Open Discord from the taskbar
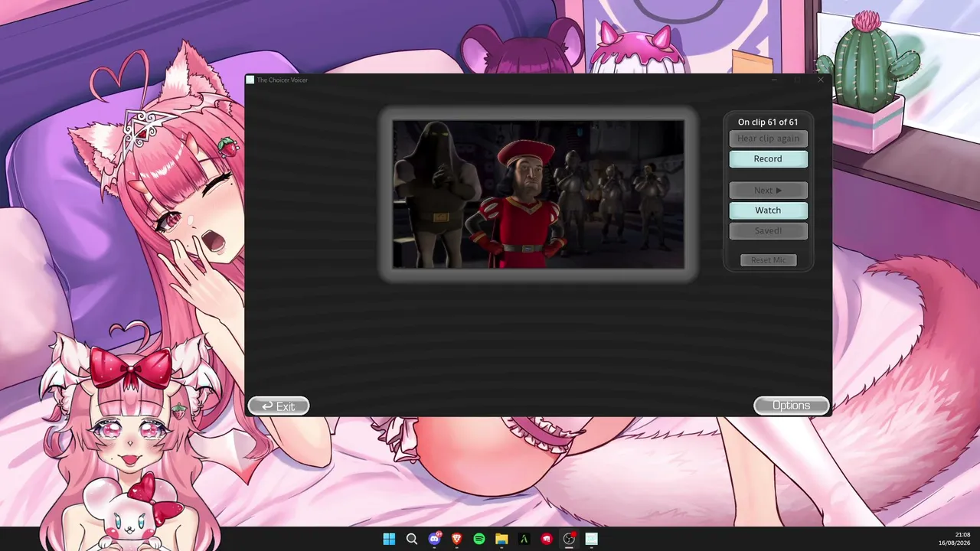Viewport: 980px width, 551px height. pyautogui.click(x=435, y=539)
